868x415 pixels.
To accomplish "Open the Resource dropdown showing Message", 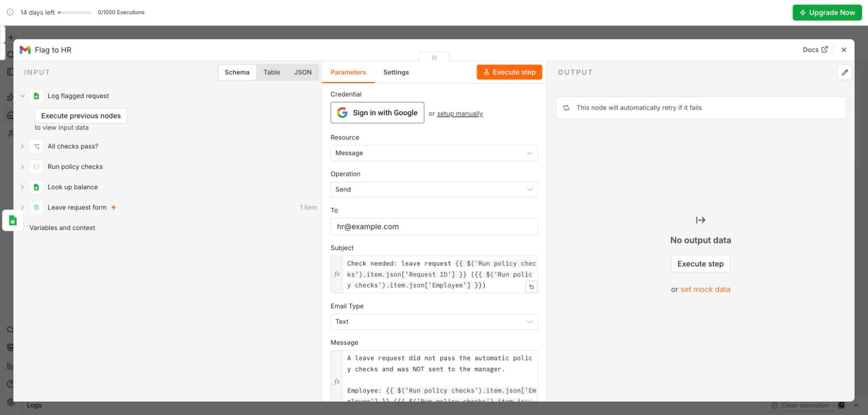I will coord(434,153).
